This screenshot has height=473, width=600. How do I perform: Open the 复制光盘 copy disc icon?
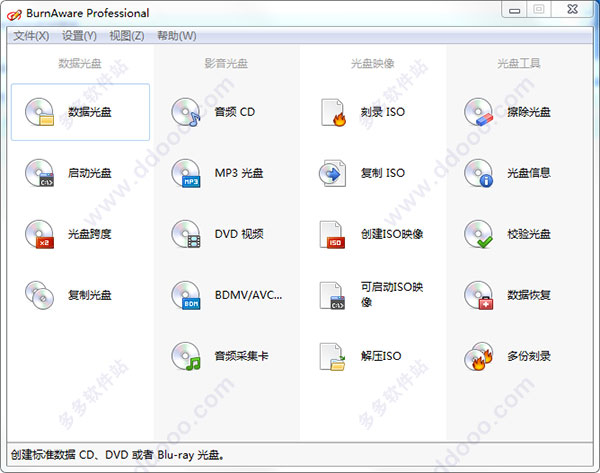click(x=39, y=295)
